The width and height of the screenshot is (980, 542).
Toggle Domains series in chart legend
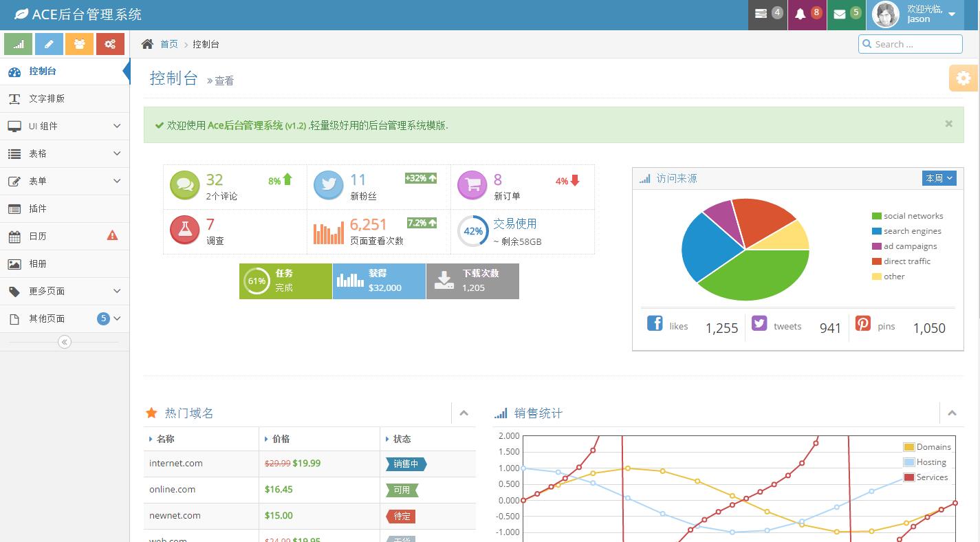click(909, 447)
